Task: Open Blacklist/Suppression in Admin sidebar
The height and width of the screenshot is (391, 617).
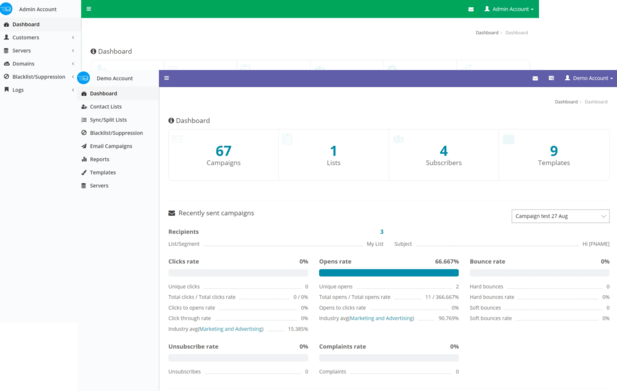Action: coord(39,77)
